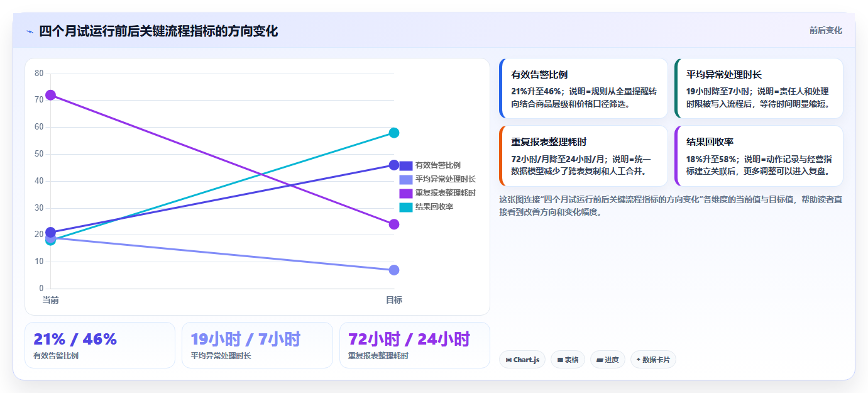Toggle the 重复报表整理耗时 legend color box

[x=406, y=193]
